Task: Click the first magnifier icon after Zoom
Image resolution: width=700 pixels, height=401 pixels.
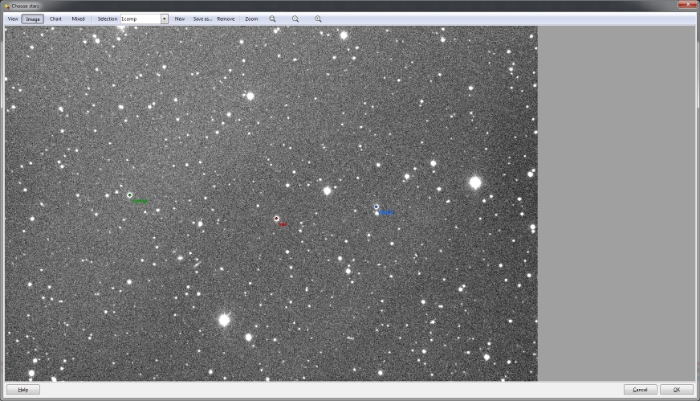Action: 272,19
